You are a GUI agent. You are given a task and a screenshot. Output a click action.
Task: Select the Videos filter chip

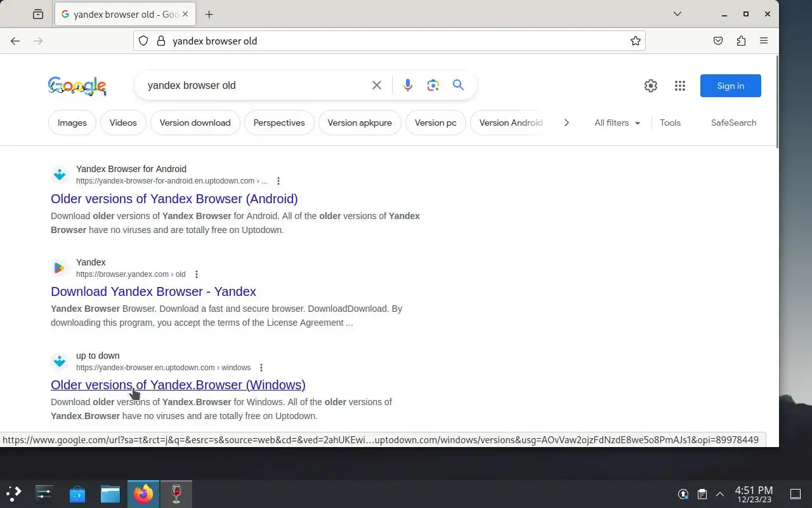(x=123, y=123)
